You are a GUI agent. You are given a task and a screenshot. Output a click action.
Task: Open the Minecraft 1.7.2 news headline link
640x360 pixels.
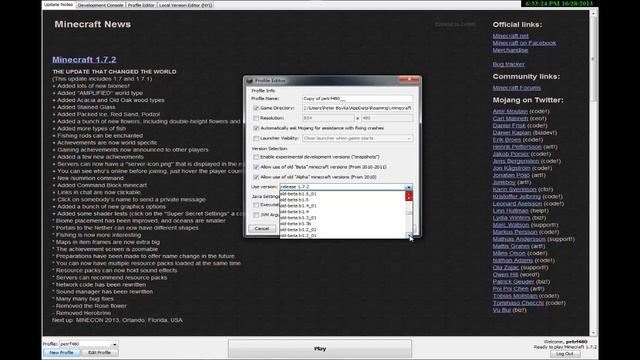pyautogui.click(x=84, y=60)
